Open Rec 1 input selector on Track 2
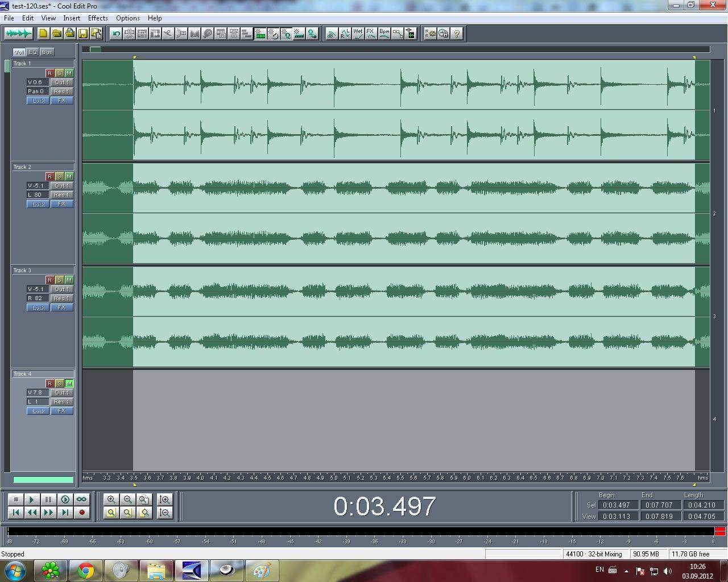The width and height of the screenshot is (728, 582). (61, 195)
